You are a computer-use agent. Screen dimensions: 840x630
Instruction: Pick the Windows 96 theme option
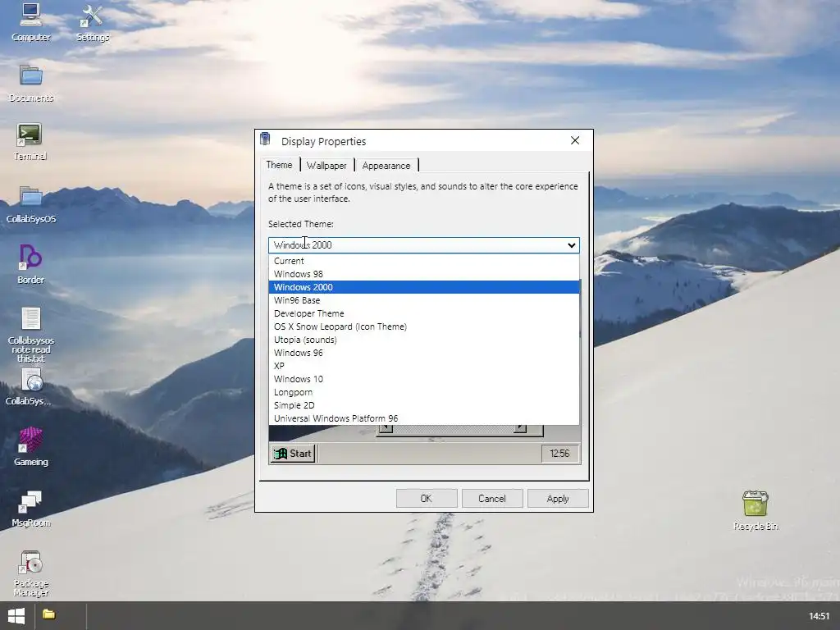pyautogui.click(x=424, y=353)
